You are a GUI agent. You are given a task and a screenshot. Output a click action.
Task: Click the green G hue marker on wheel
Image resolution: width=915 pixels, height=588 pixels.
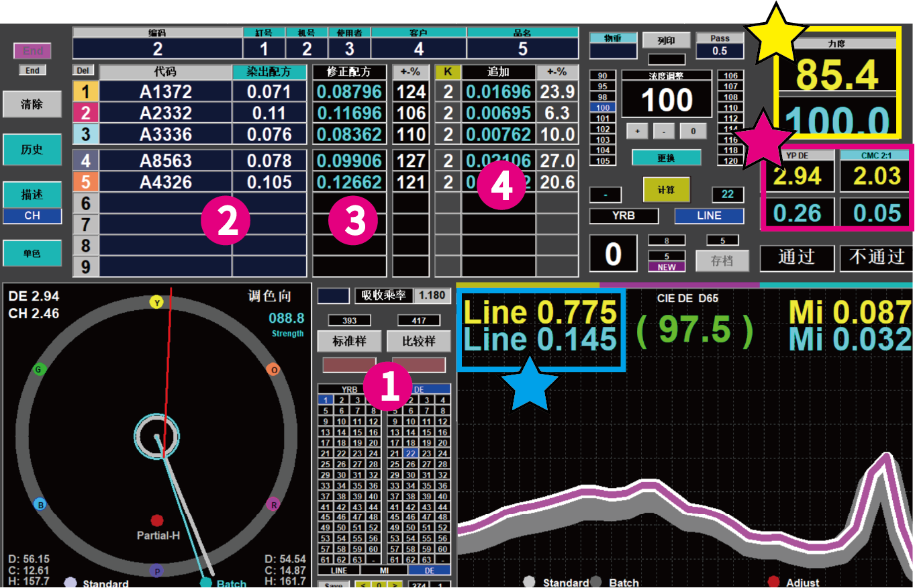coord(40,369)
